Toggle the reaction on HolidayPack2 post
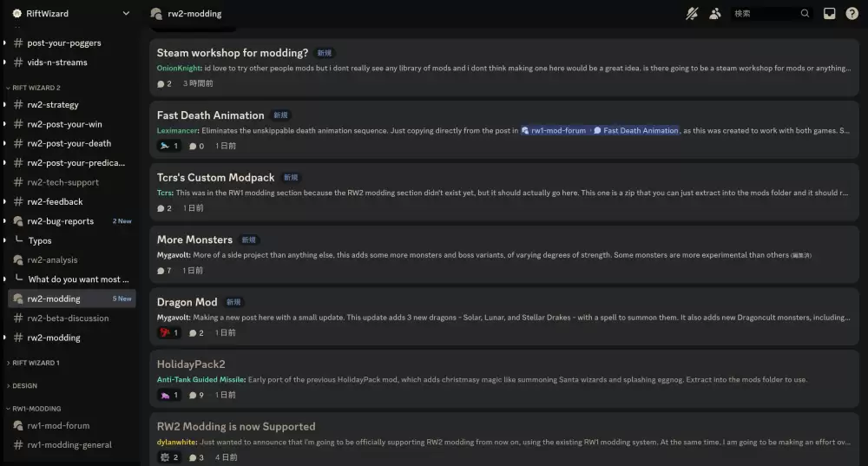The width and height of the screenshot is (868, 466). [x=168, y=395]
